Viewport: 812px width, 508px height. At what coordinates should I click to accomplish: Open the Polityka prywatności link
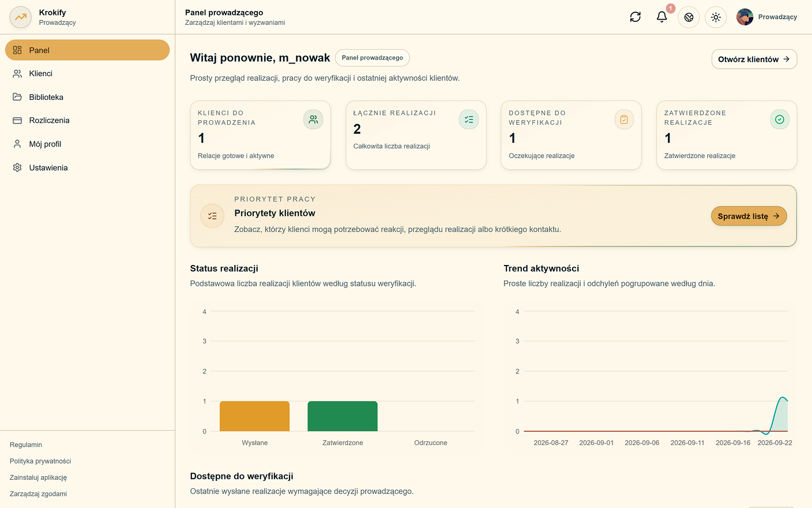click(40, 461)
